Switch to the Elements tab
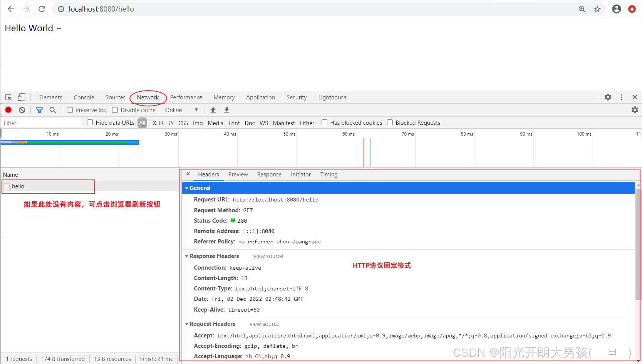The width and height of the screenshot is (642, 364). [50, 97]
